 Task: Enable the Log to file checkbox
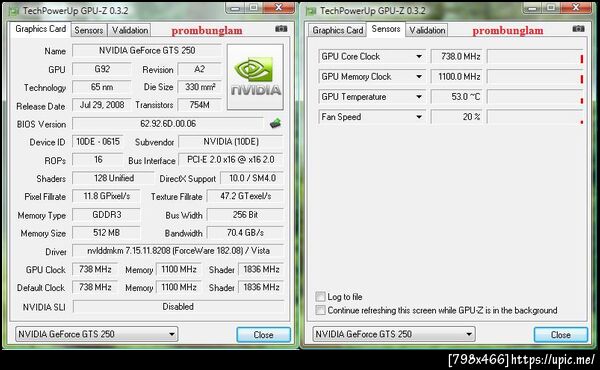(320, 297)
